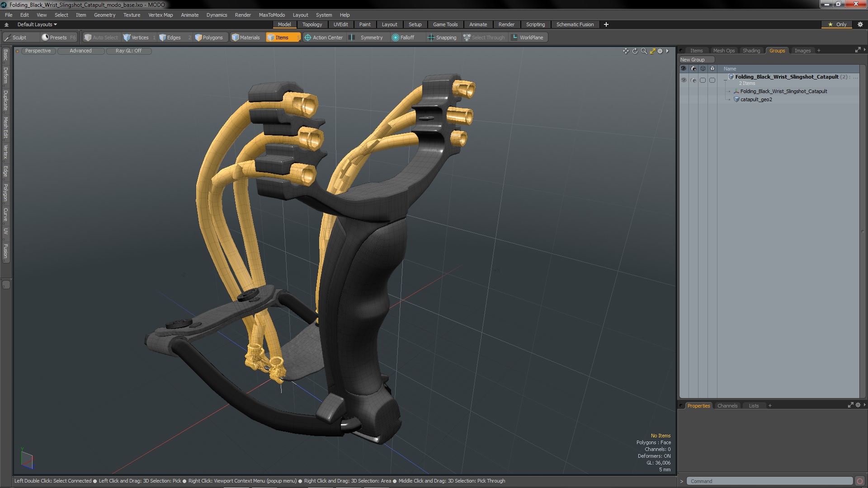Switch to the Schematic Fusion layout tab

click(575, 24)
